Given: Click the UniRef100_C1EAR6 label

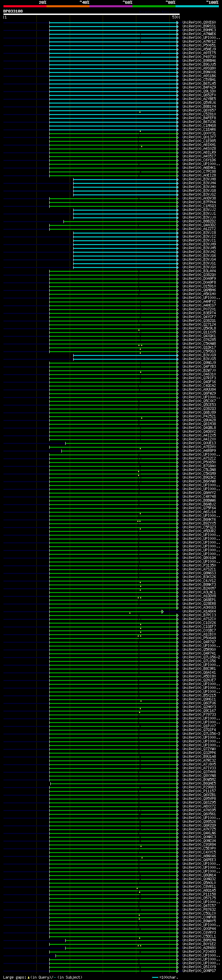Looking at the screenshot, I should pos(199,129).
